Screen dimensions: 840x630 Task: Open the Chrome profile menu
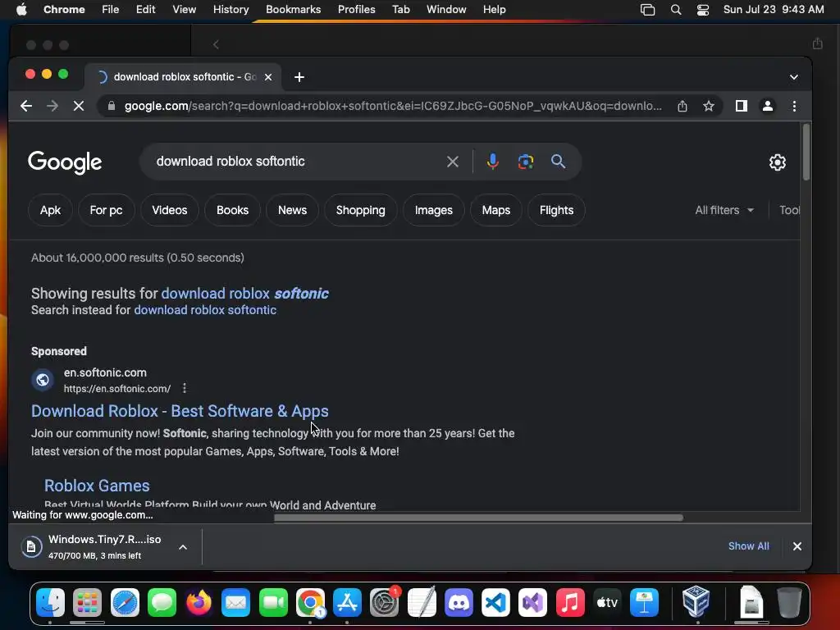coord(767,106)
